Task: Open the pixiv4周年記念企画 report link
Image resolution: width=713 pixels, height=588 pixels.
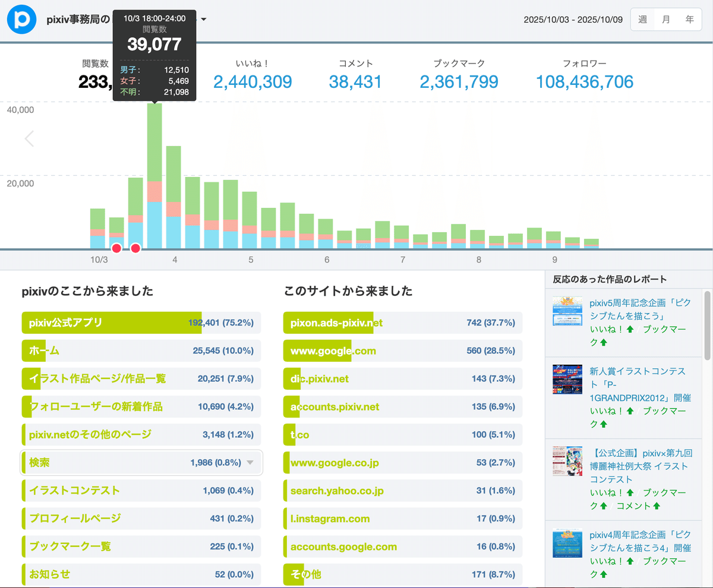Action: [x=641, y=541]
